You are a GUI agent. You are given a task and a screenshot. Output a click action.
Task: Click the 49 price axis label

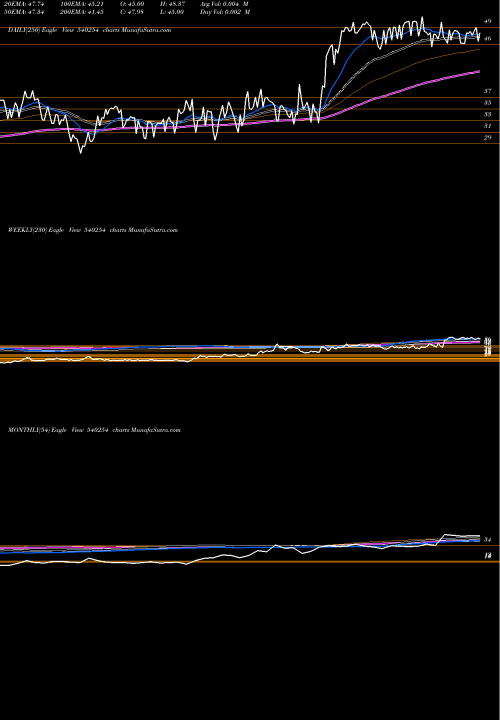coord(488,21)
